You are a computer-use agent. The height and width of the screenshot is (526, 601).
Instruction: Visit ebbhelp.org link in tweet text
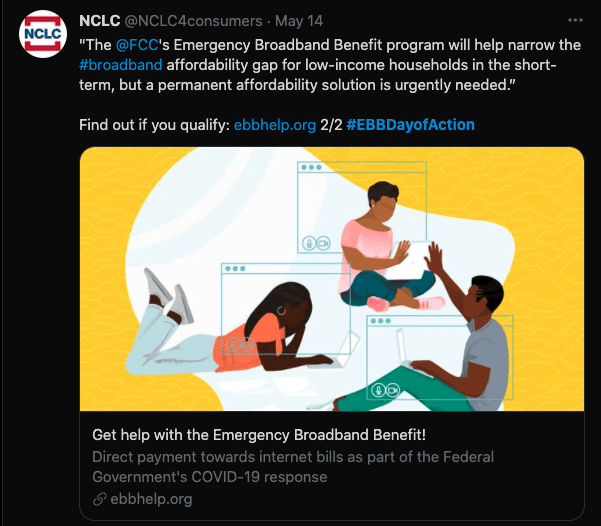click(274, 125)
